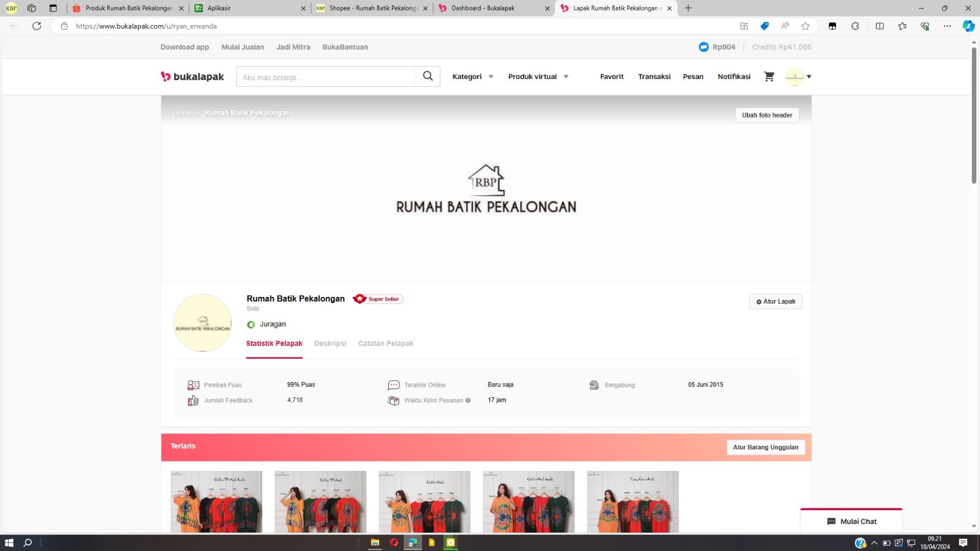Viewport: 980px width, 551px height.
Task: Click the Waktu Kirim Pesanan help icon
Action: 468,400
